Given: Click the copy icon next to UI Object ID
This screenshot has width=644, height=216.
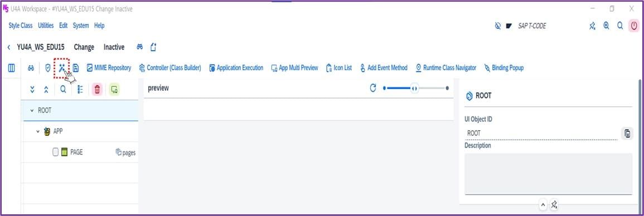Looking at the screenshot, I should (627, 133).
